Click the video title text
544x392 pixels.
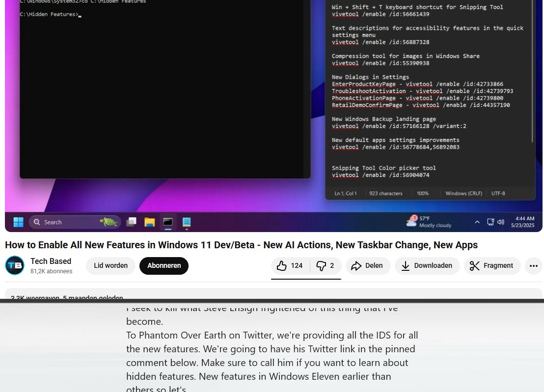(241, 245)
